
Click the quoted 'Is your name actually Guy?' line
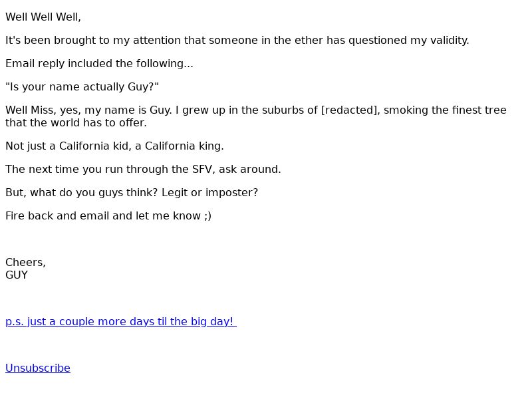[x=82, y=87]
